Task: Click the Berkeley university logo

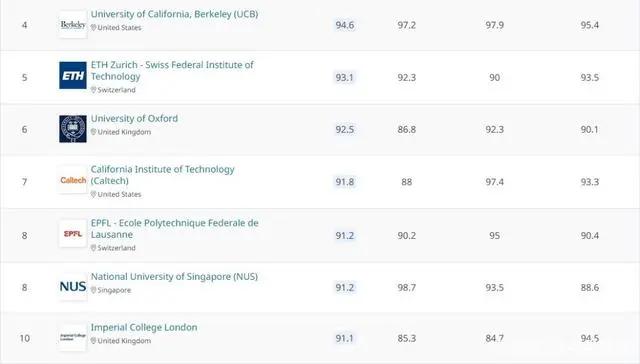Action: (73, 25)
